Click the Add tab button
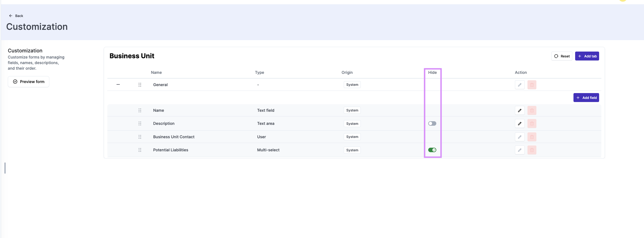Image resolution: width=644 pixels, height=238 pixels. [x=587, y=56]
